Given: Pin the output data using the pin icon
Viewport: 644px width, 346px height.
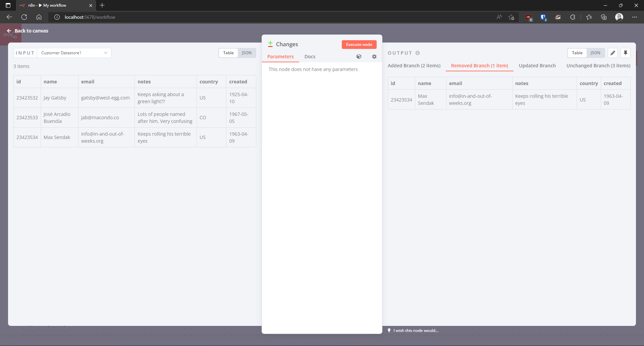Looking at the screenshot, I should (x=626, y=53).
